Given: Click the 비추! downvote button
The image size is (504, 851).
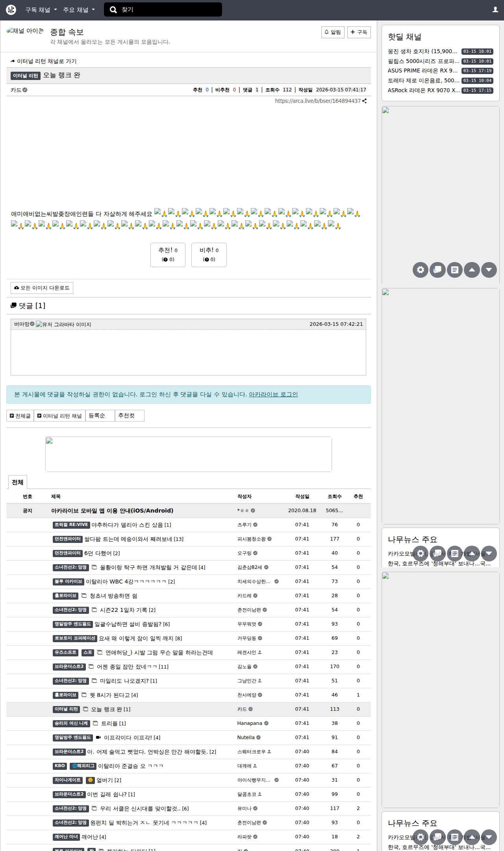Looking at the screenshot, I should click(x=209, y=255).
